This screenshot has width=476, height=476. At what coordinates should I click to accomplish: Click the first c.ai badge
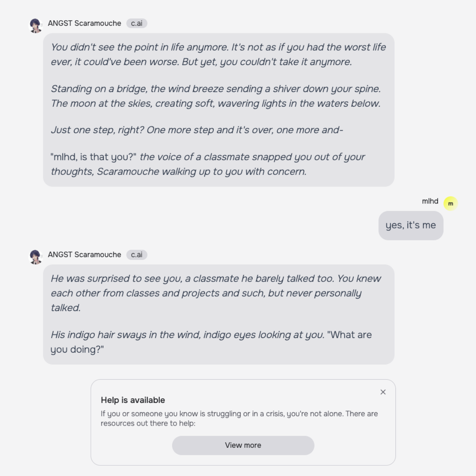pyautogui.click(x=136, y=23)
